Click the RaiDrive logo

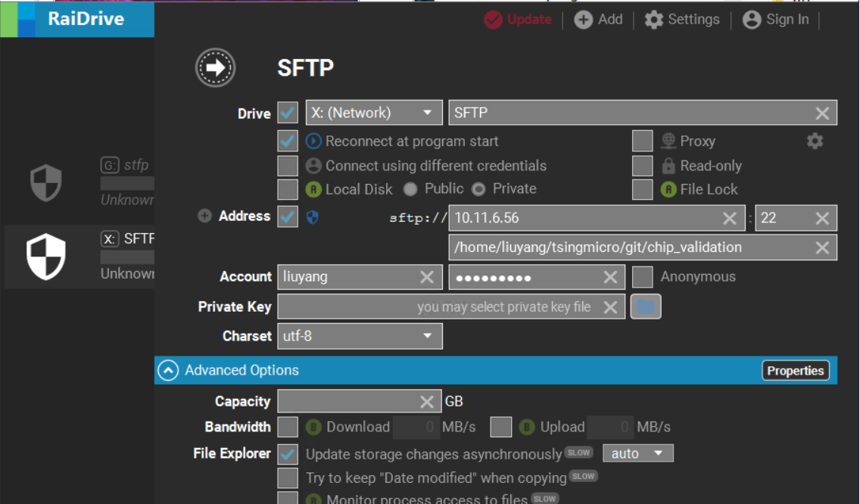click(77, 19)
